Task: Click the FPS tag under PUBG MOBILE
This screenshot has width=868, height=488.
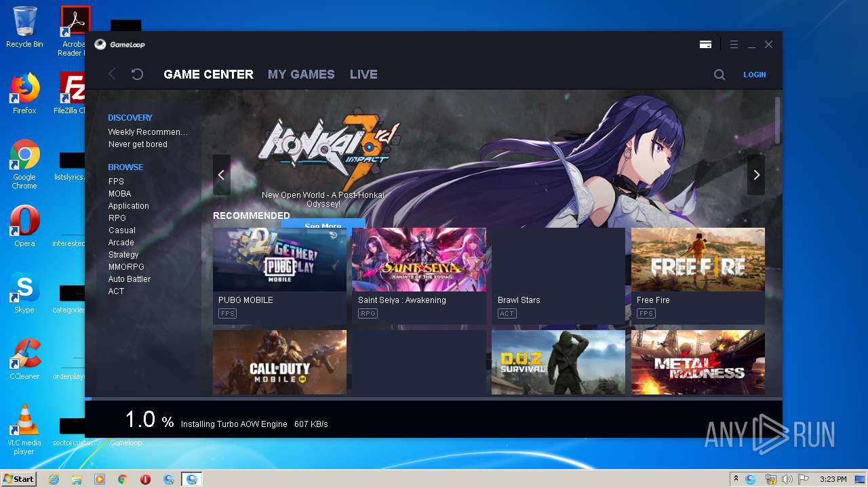Action: [x=227, y=313]
